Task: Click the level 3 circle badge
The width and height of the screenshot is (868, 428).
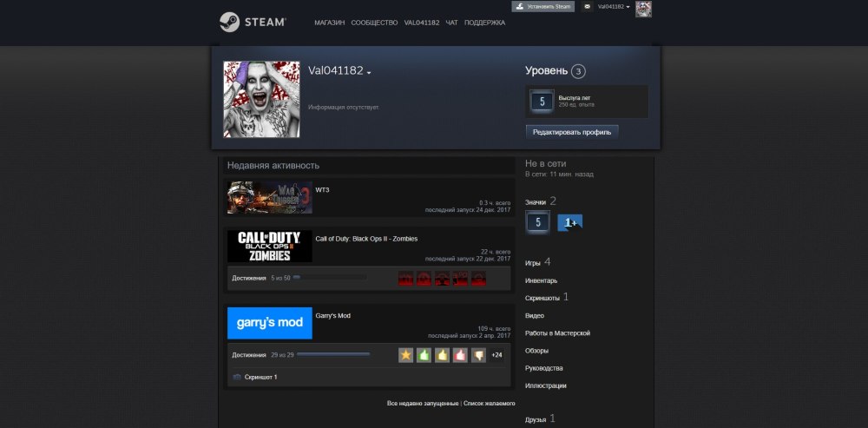Action: pyautogui.click(x=578, y=71)
